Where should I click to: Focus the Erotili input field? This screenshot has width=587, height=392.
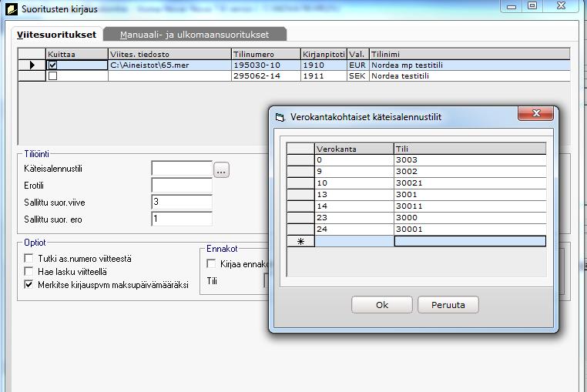pyautogui.click(x=182, y=186)
